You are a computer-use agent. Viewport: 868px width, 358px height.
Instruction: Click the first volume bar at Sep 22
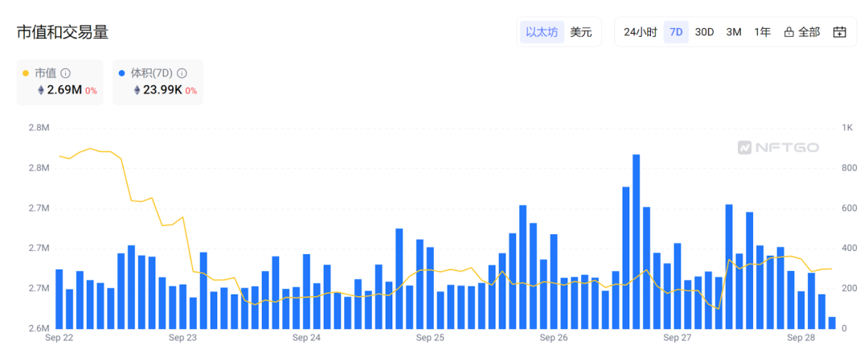tap(59, 298)
